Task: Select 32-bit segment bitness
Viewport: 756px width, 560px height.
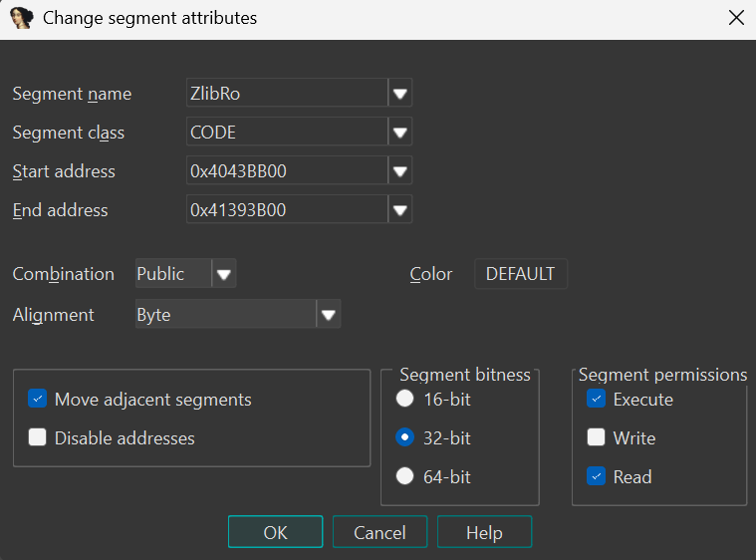Action: coord(404,437)
